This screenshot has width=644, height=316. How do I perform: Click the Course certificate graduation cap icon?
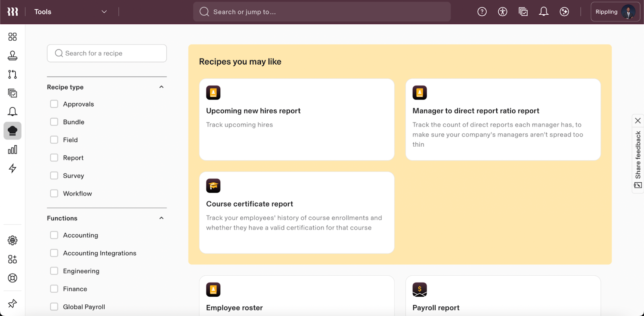click(x=213, y=186)
